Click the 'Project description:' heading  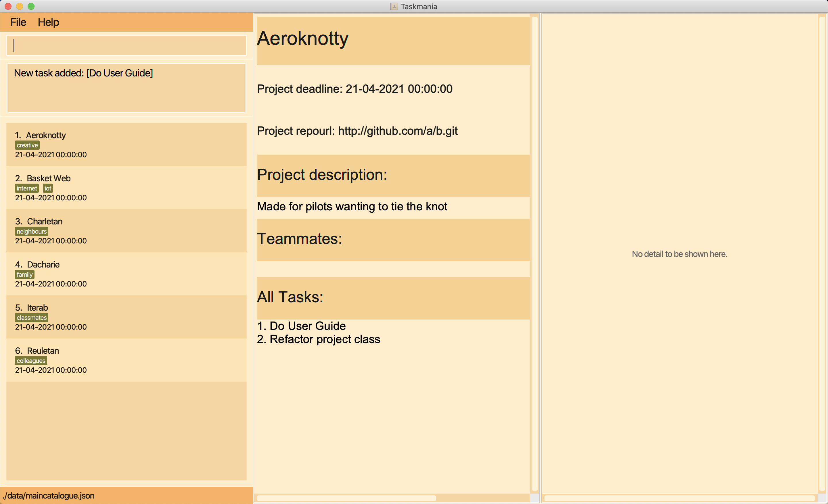tap(322, 175)
